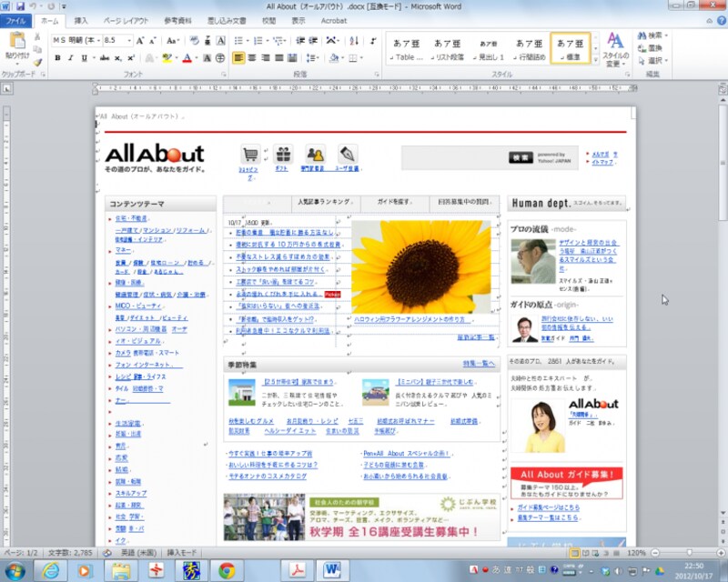The image size is (728, 582).
Task: Toggle bold formatting in the font group
Action: pyautogui.click(x=56, y=56)
